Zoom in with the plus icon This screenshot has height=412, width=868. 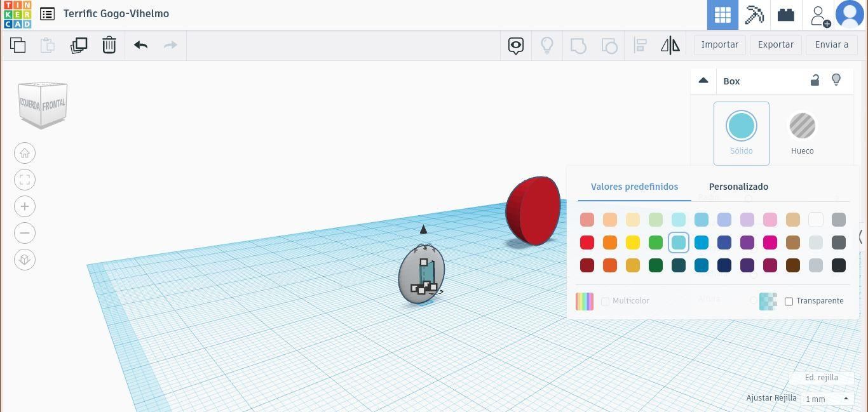click(x=25, y=206)
